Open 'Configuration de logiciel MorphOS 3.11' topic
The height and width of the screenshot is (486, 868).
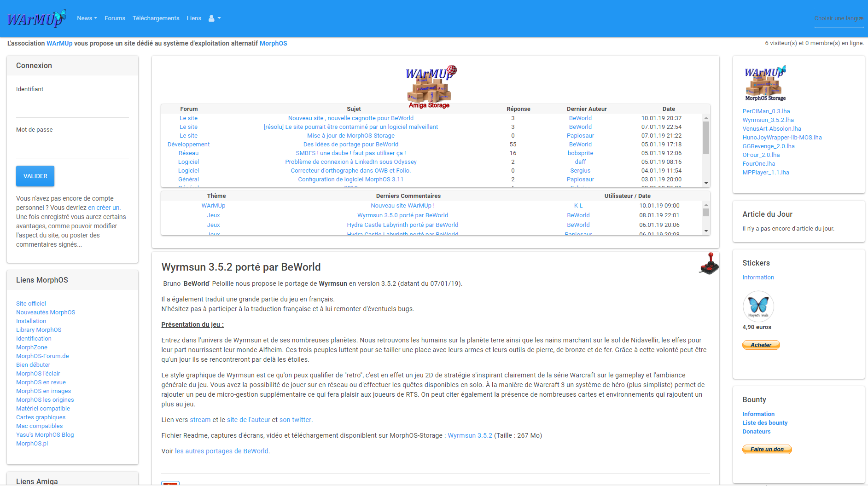(x=351, y=179)
